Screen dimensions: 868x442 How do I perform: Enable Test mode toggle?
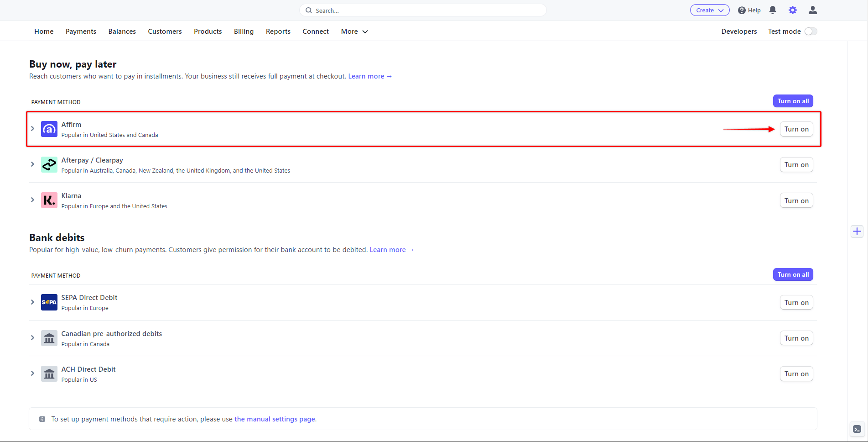[811, 31]
